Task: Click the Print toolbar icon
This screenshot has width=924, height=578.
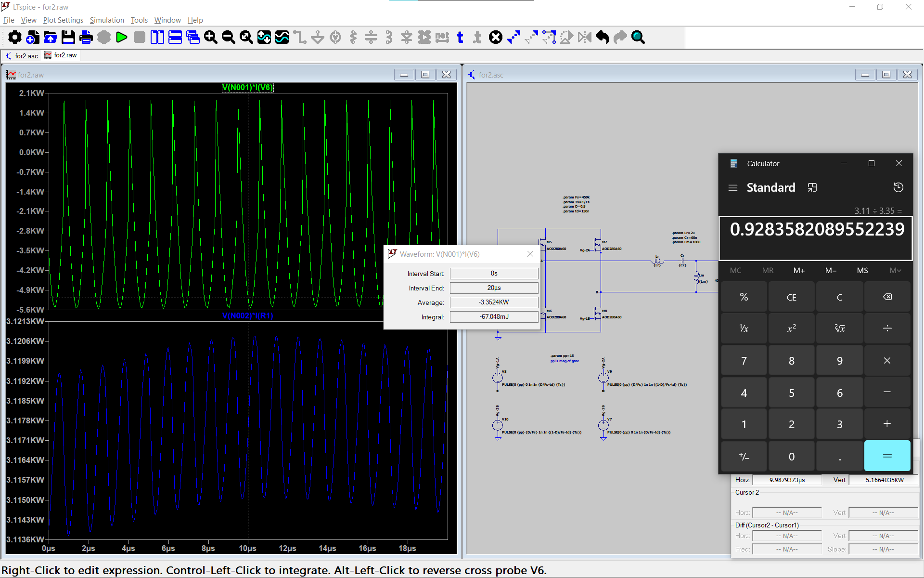Action: (x=86, y=37)
